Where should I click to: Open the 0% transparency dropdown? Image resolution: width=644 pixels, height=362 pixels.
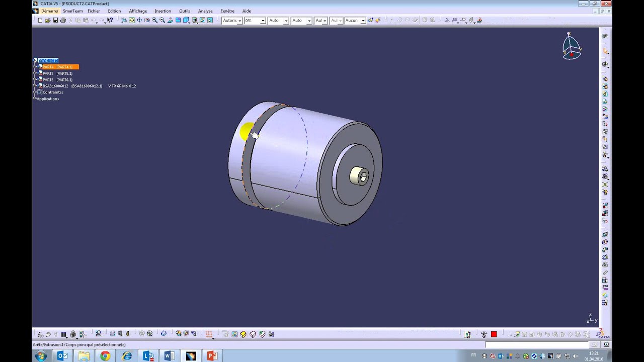tap(263, 21)
